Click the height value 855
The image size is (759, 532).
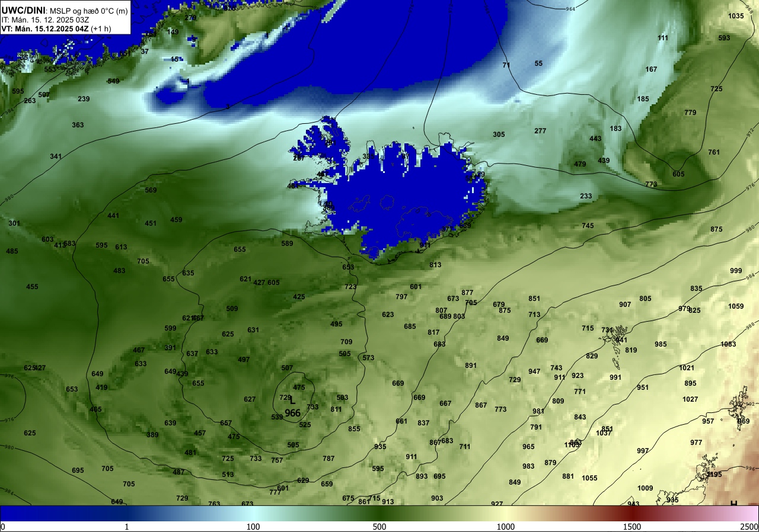pos(354,429)
